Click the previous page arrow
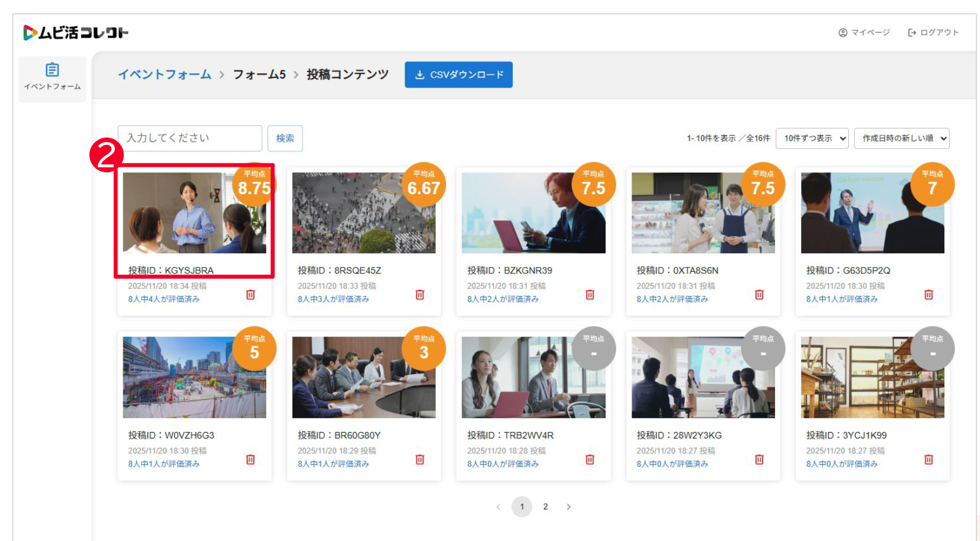Viewport: 980px width, 541px height. coord(498,507)
